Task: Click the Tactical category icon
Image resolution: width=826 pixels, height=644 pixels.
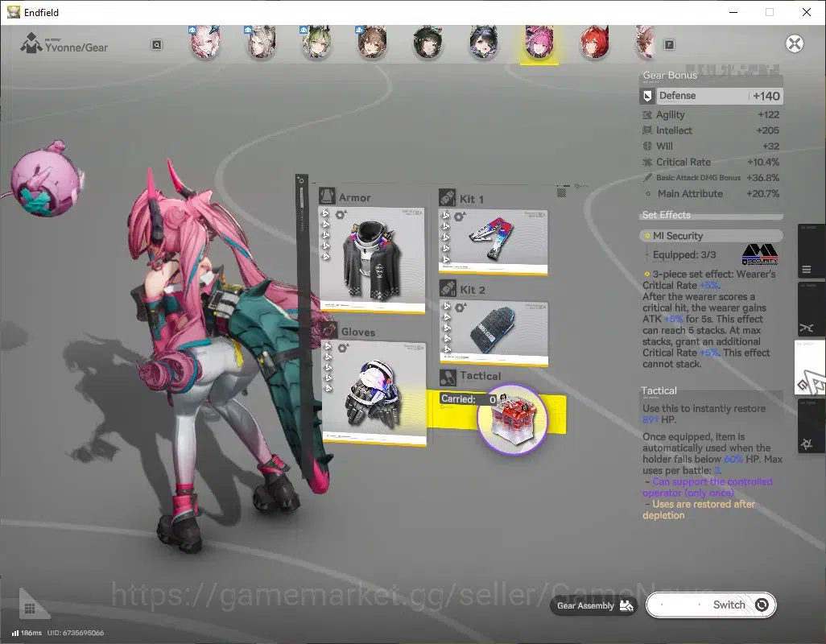Action: [448, 377]
